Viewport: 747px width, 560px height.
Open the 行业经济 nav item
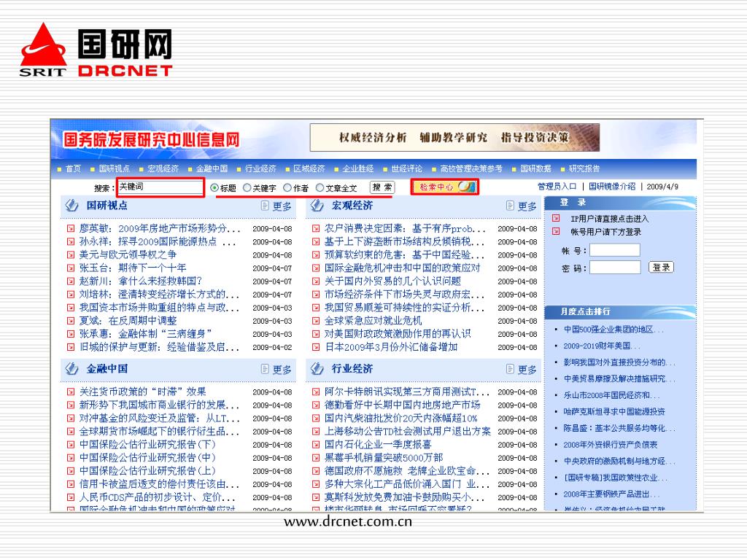[260, 168]
